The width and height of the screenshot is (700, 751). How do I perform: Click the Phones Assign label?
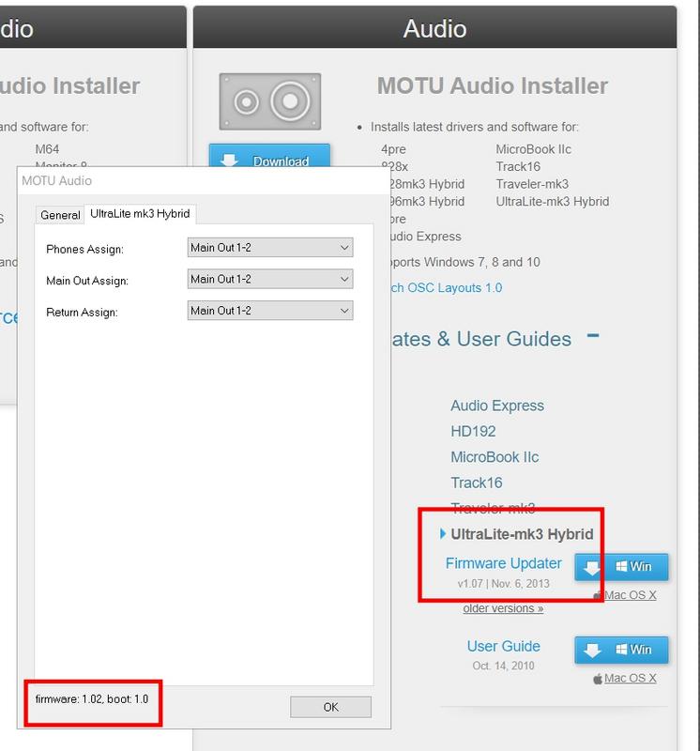tap(84, 249)
